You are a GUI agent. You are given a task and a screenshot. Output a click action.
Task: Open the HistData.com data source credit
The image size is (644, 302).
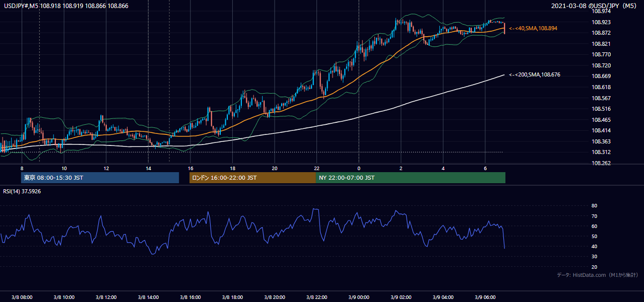pos(598,275)
